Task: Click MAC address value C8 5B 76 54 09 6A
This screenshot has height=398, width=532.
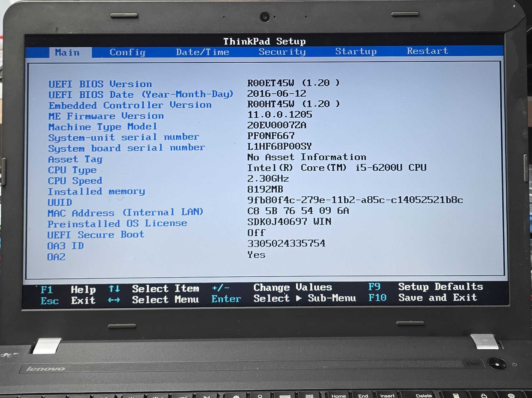Action: click(x=298, y=211)
